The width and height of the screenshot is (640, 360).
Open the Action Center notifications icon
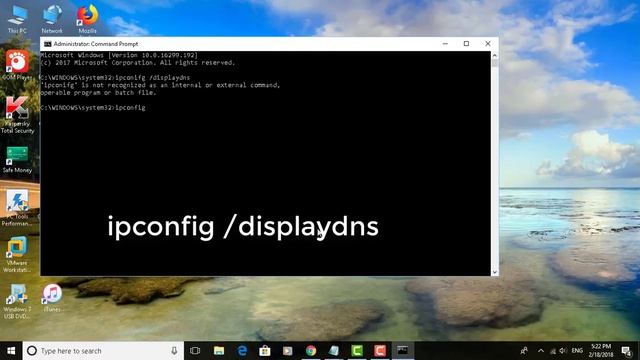point(627,351)
